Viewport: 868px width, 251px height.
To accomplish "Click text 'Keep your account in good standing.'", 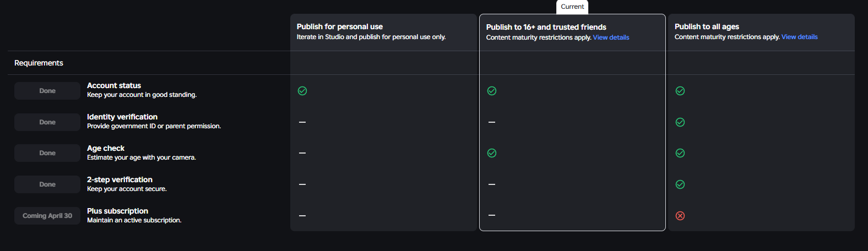I will pos(142,95).
